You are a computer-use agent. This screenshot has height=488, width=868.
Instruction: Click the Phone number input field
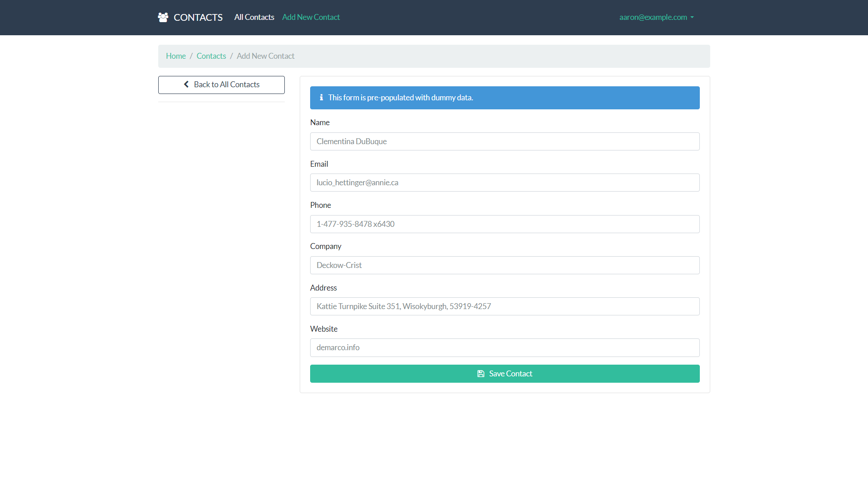pyautogui.click(x=505, y=224)
